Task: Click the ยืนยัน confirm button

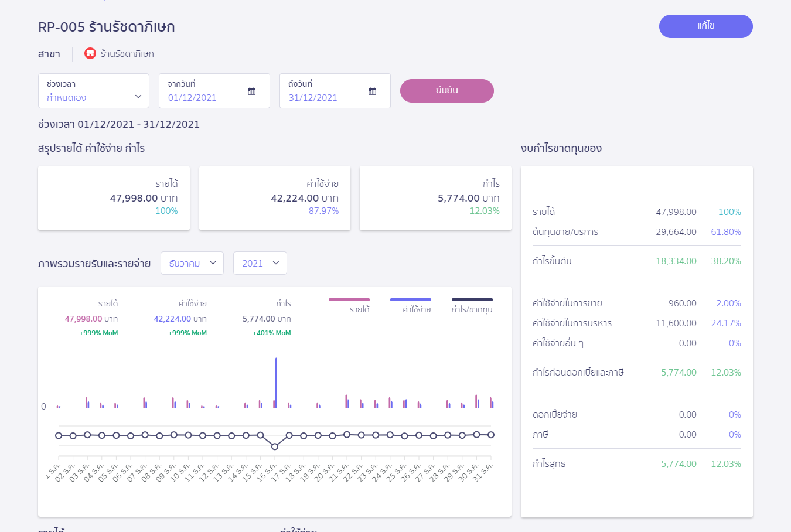Action: (x=446, y=91)
